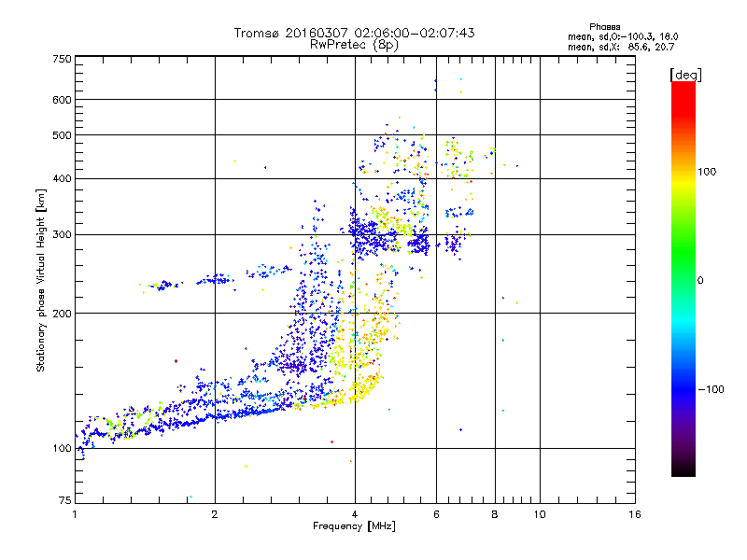Click the black bottom of the phase colorbar
Screen dimensions: 747x560
pos(684,469)
